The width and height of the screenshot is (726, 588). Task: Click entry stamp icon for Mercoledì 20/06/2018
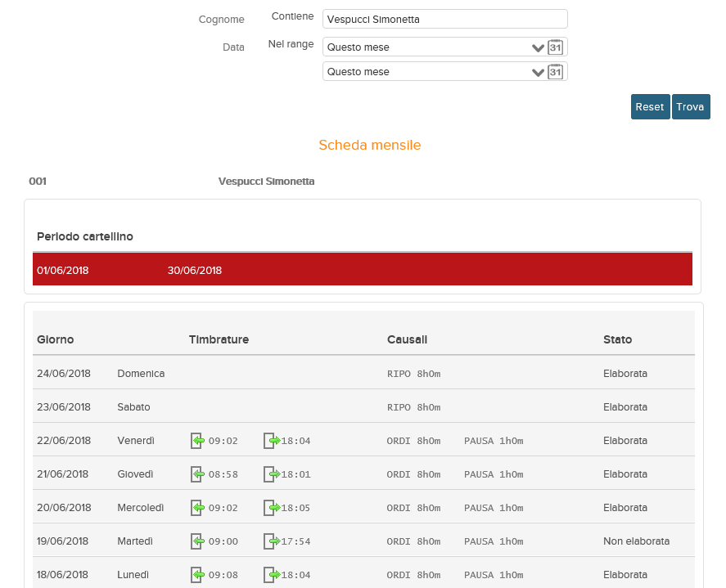point(198,508)
